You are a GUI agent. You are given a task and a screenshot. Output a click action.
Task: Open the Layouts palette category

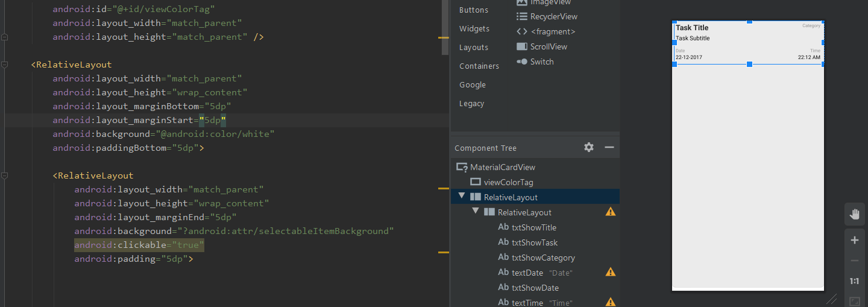tap(474, 48)
